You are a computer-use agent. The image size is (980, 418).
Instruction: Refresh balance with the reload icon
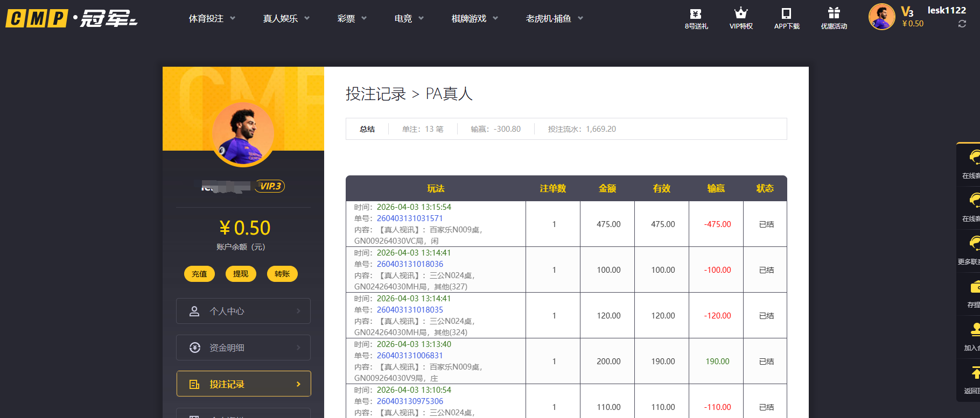tap(962, 24)
